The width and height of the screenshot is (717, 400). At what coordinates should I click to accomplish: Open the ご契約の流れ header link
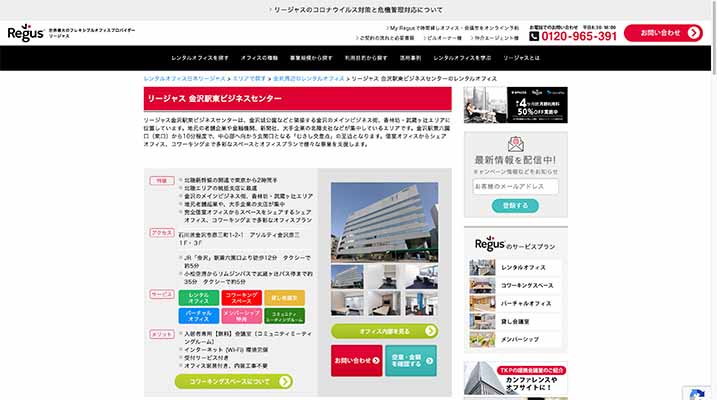click(385, 38)
